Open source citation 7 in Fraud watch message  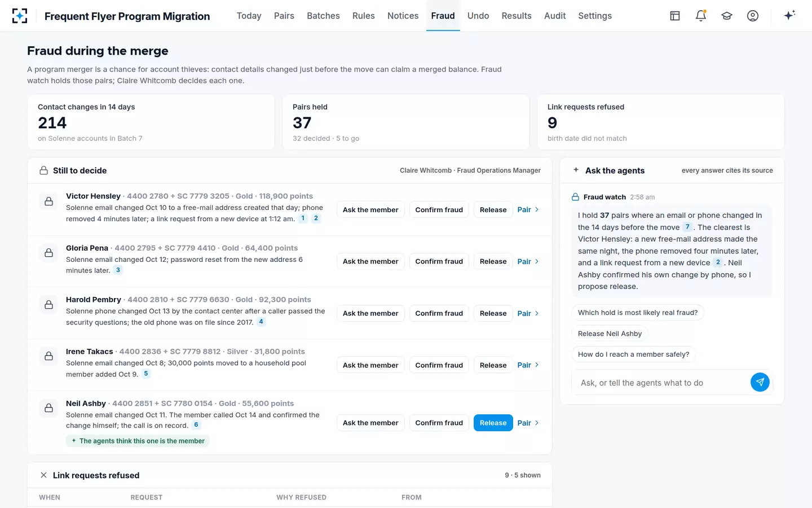(x=687, y=227)
